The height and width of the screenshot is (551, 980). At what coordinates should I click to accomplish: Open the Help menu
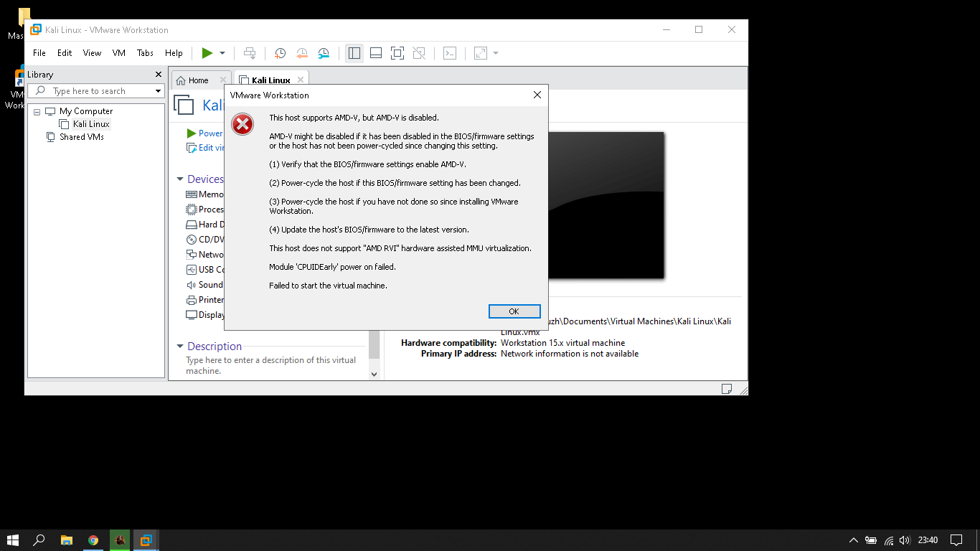tap(174, 53)
